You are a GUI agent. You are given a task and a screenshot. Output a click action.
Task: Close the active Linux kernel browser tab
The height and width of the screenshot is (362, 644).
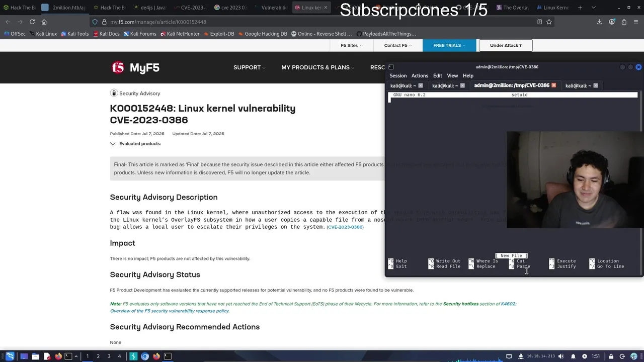tap(326, 8)
